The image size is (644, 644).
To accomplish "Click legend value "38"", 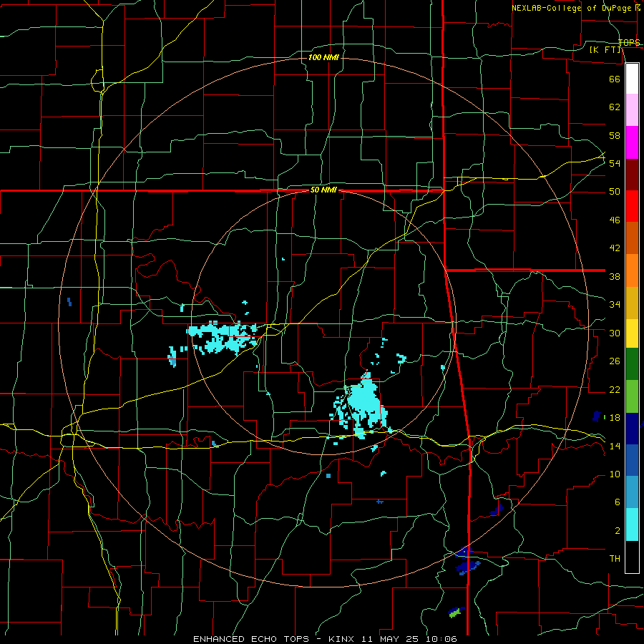I will [615, 276].
